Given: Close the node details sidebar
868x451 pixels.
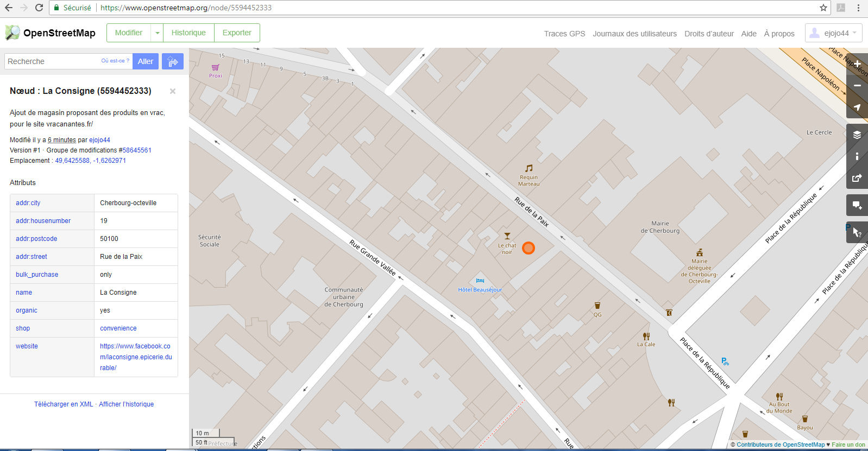Looking at the screenshot, I should tap(173, 91).
